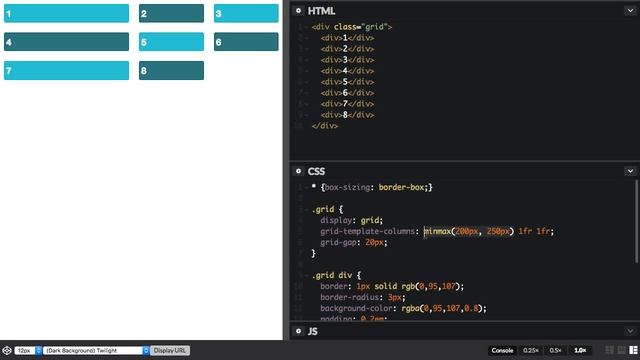Click the div class="grid" opening line

click(x=351, y=27)
